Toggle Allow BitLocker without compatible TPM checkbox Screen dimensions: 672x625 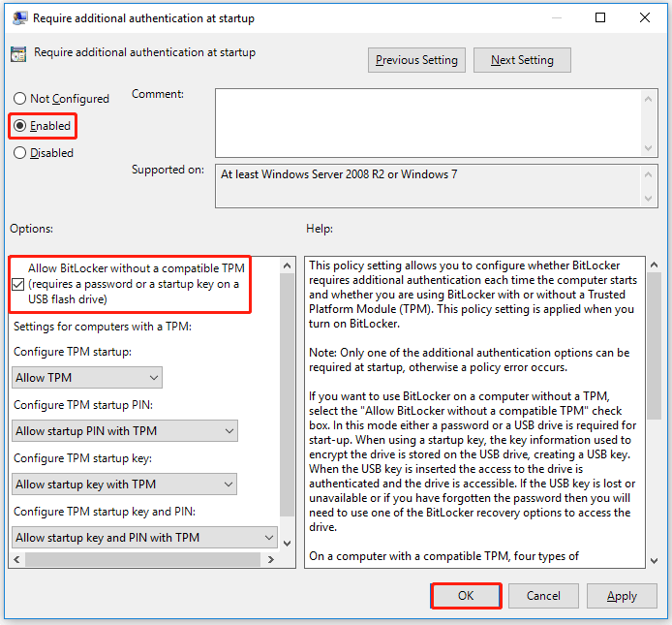coord(19,284)
